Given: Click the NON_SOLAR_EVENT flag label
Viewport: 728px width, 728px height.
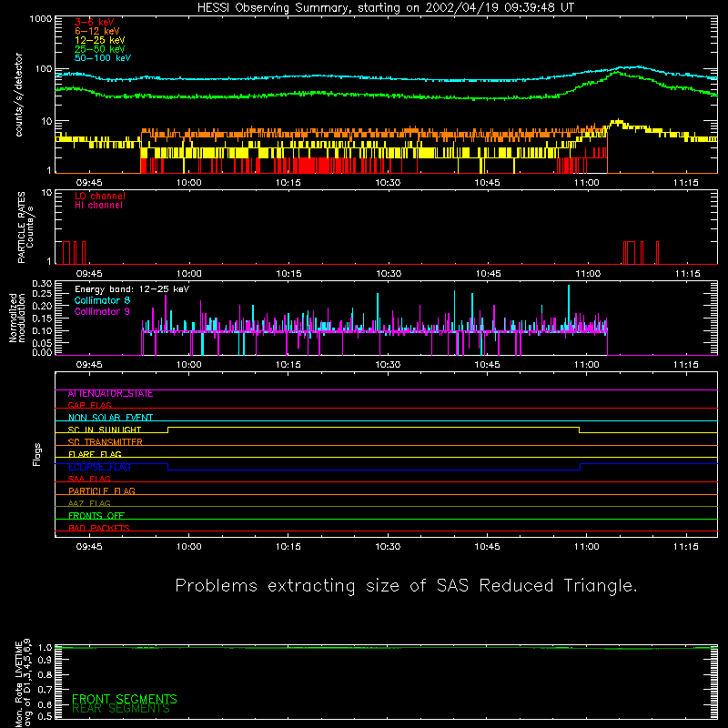Looking at the screenshot, I should 110,418.
